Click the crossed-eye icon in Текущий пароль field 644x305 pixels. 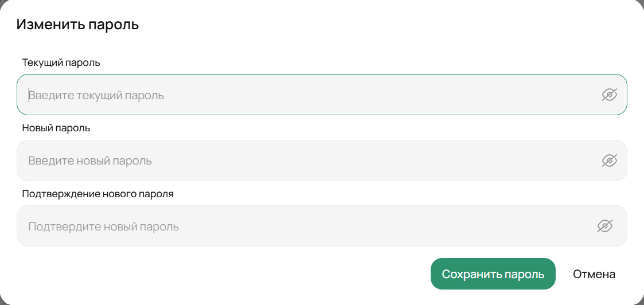609,95
